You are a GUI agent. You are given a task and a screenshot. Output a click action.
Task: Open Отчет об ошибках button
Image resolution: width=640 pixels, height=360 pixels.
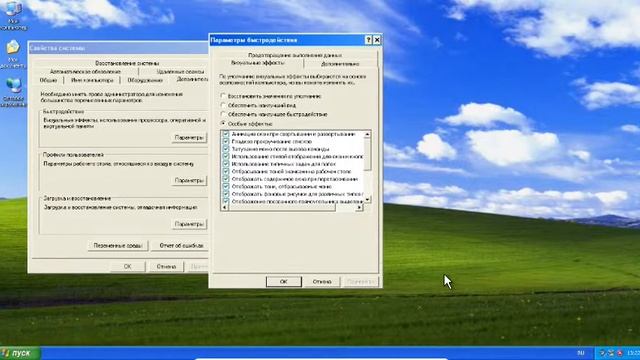coord(181,246)
